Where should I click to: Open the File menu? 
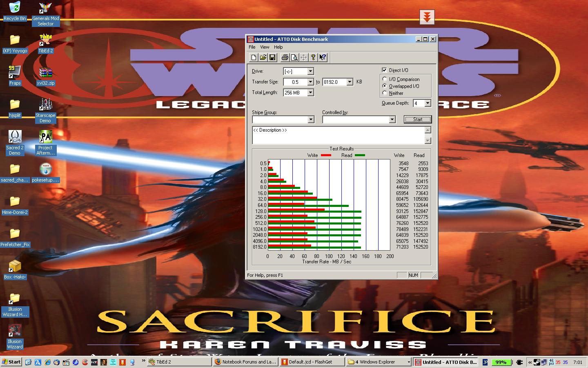pyautogui.click(x=252, y=47)
